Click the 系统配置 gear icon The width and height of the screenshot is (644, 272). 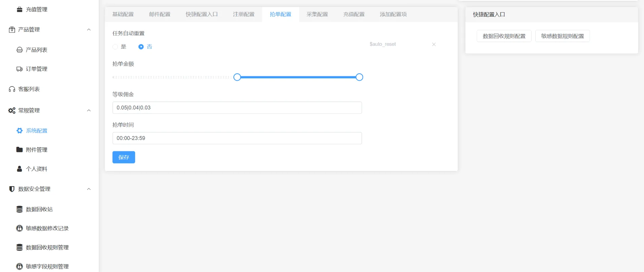20,131
